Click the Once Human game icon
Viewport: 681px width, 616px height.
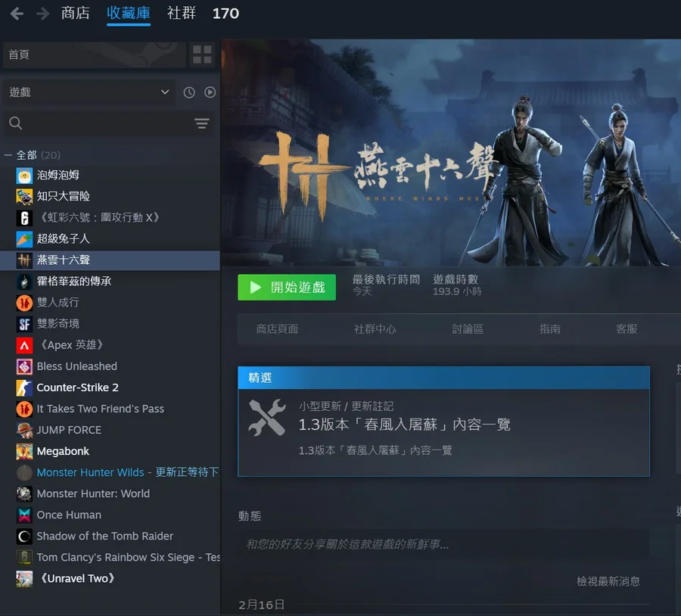pyautogui.click(x=24, y=515)
